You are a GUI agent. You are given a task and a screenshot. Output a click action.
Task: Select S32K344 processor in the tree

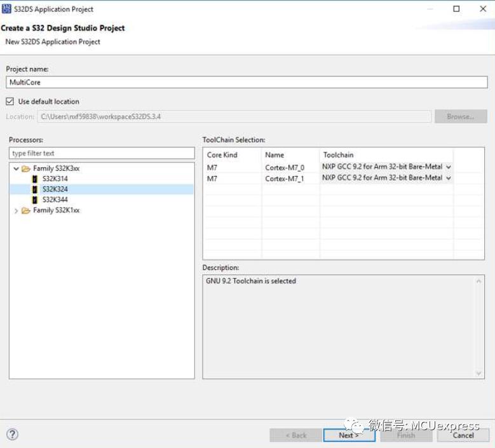[55, 200]
